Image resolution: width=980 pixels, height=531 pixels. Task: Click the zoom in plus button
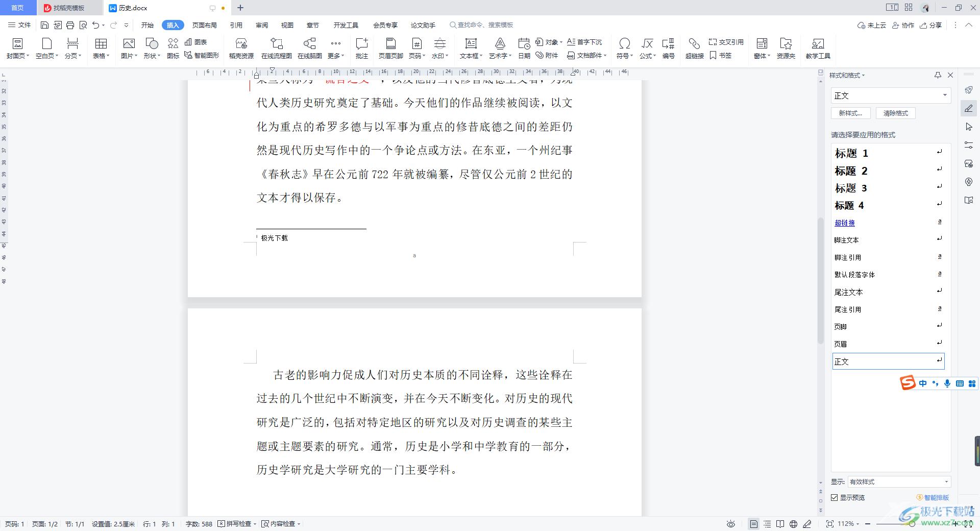pyautogui.click(x=955, y=524)
